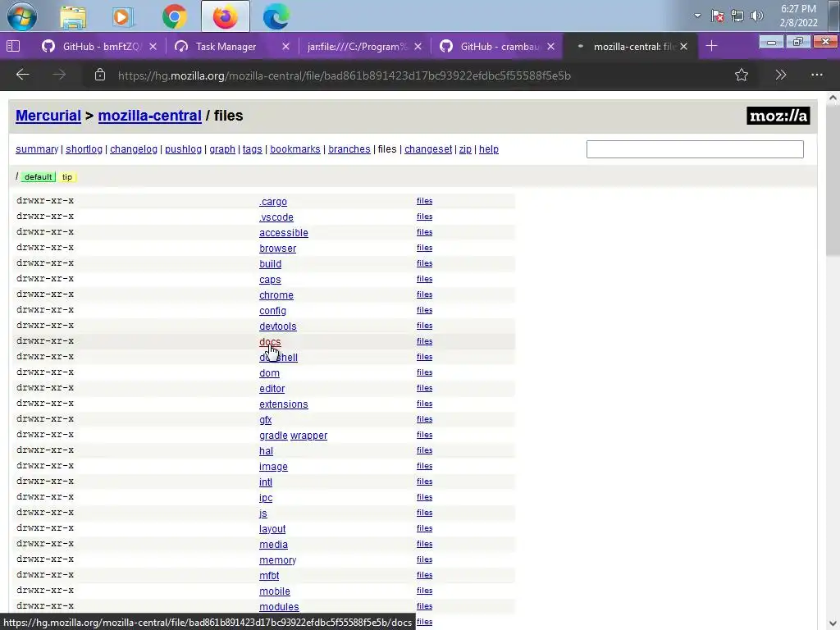840x630 pixels.
Task: View the branches list
Action: point(349,149)
